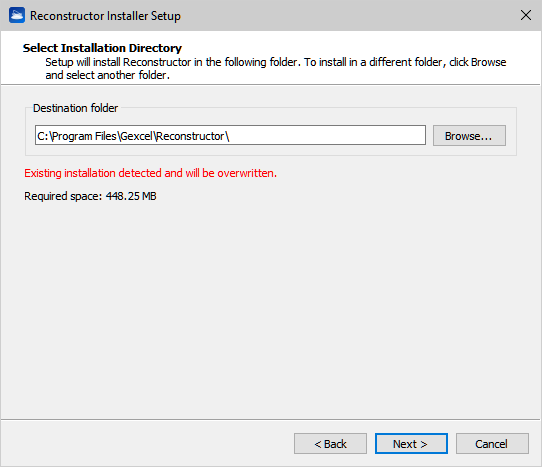This screenshot has width=542, height=467.
Task: Click empty title bar area beside the title
Action: 346,16
